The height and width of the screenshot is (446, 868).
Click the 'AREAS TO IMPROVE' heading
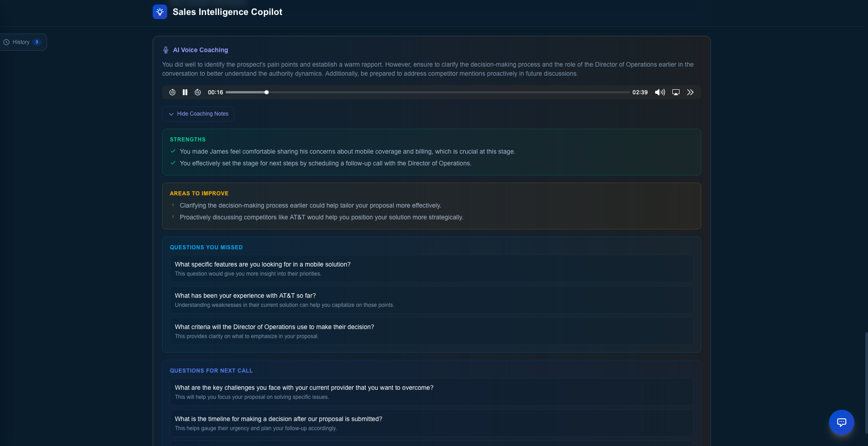coord(199,194)
